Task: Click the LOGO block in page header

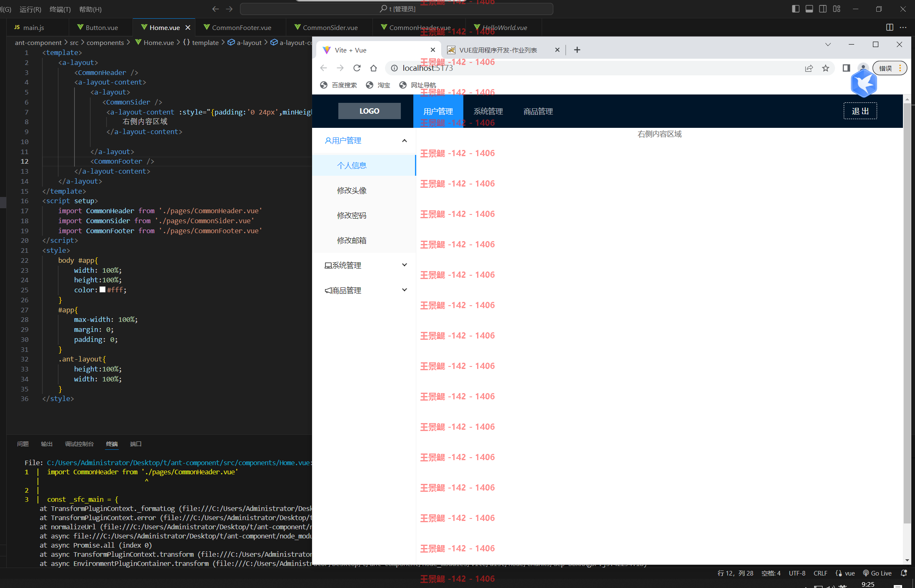Action: [x=369, y=111]
